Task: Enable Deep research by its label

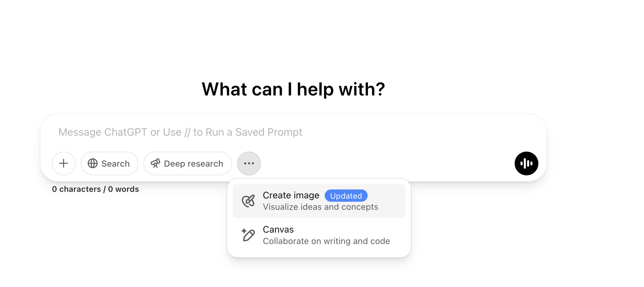Action: [194, 164]
